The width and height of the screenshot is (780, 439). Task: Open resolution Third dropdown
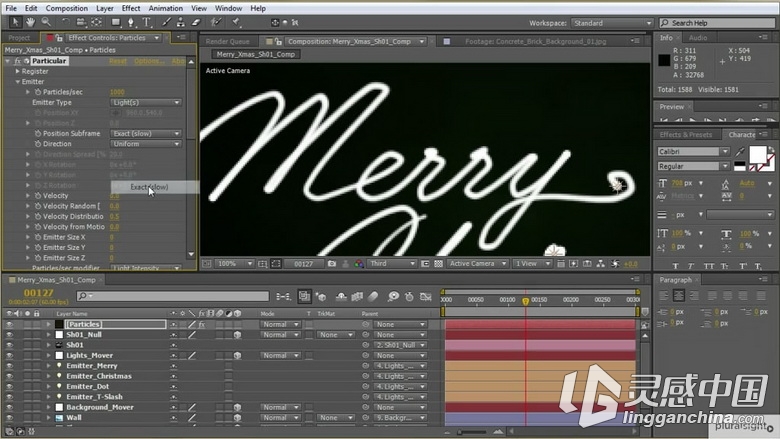tap(391, 263)
